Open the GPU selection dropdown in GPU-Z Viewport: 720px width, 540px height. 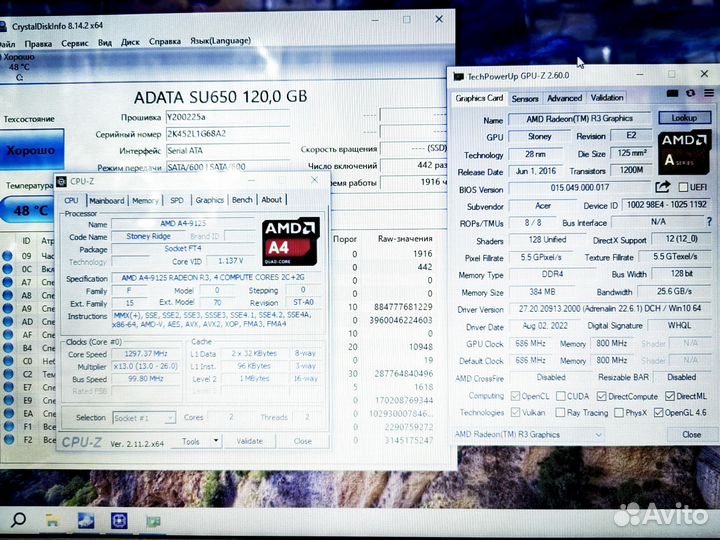529,434
